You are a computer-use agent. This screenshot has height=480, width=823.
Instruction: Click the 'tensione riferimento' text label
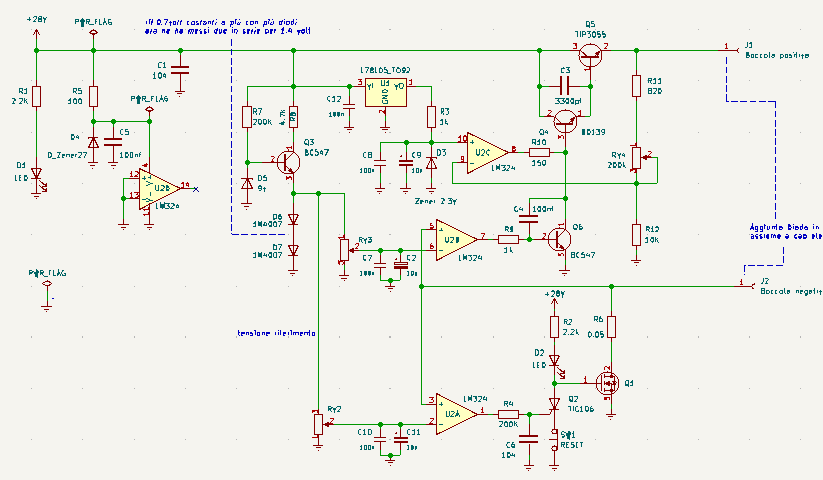pos(277,334)
